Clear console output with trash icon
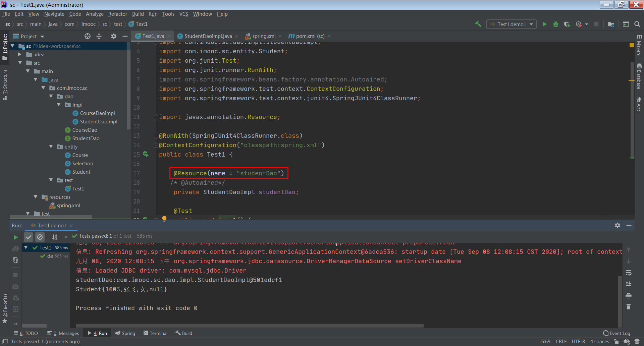Image resolution: width=644 pixels, height=346 pixels. 629,307
